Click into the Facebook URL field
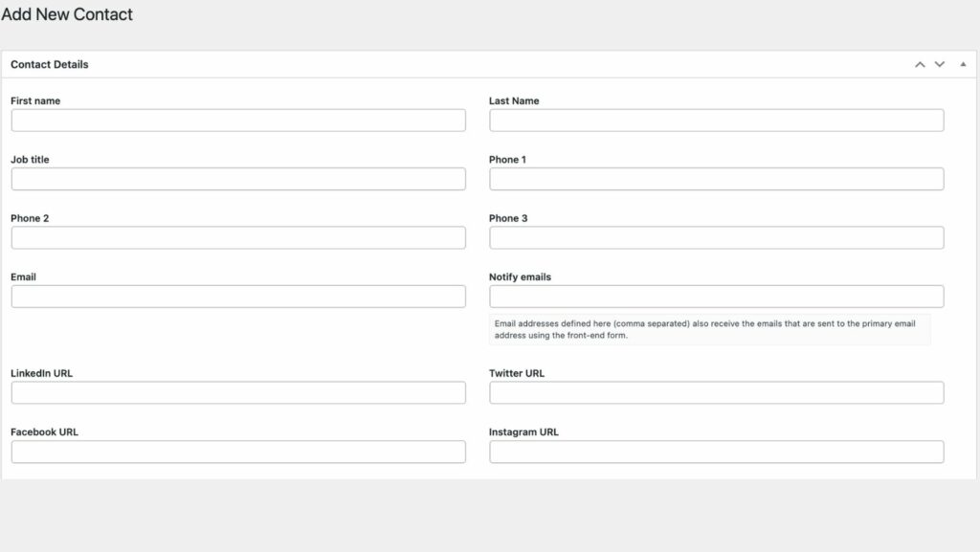Image resolution: width=980 pixels, height=552 pixels. (238, 452)
